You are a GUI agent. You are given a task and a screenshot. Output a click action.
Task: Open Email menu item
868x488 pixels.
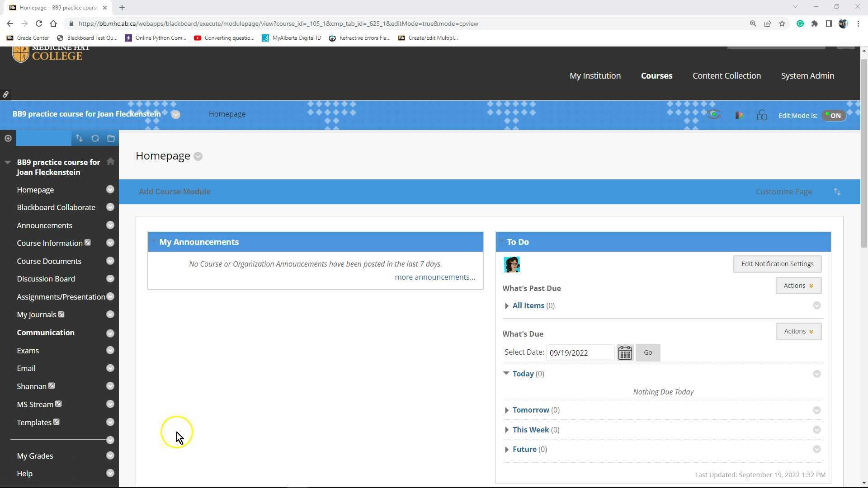[x=26, y=368]
